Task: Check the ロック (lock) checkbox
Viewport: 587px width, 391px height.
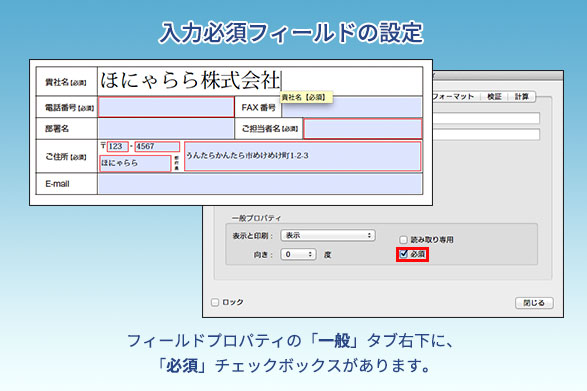Action: pos(215,302)
